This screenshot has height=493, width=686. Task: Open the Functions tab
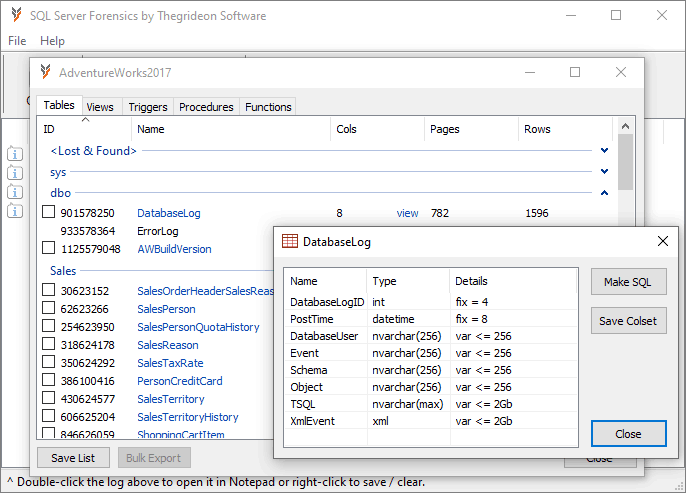coord(268,107)
